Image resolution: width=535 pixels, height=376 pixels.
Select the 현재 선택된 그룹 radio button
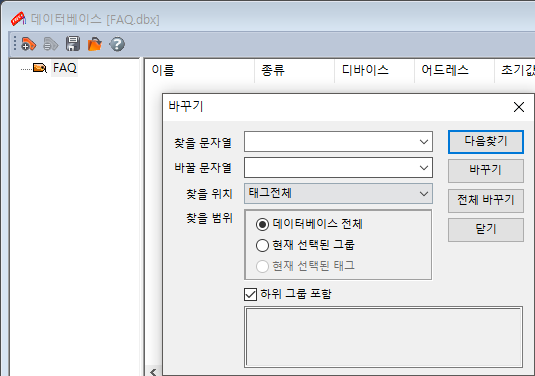[x=262, y=245]
